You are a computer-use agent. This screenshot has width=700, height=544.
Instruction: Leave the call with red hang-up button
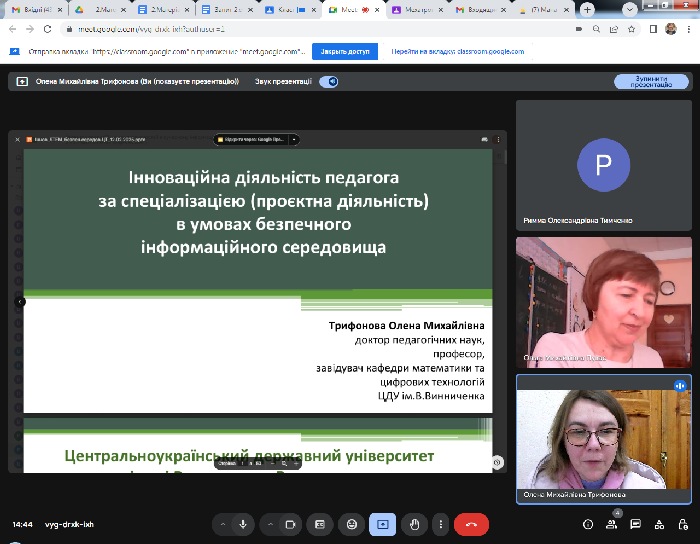(x=471, y=524)
